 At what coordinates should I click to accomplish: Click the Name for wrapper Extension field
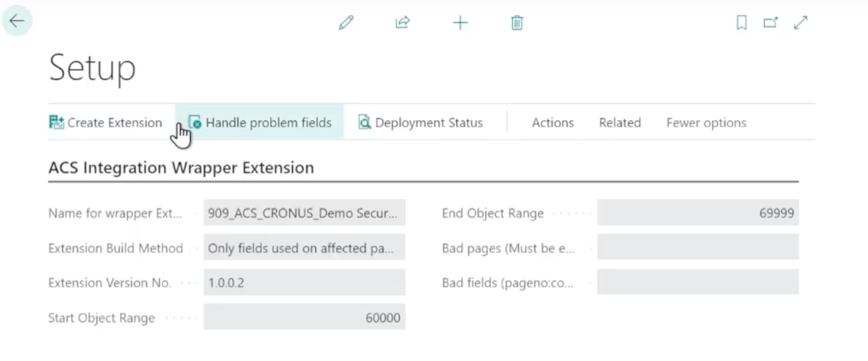coord(304,213)
